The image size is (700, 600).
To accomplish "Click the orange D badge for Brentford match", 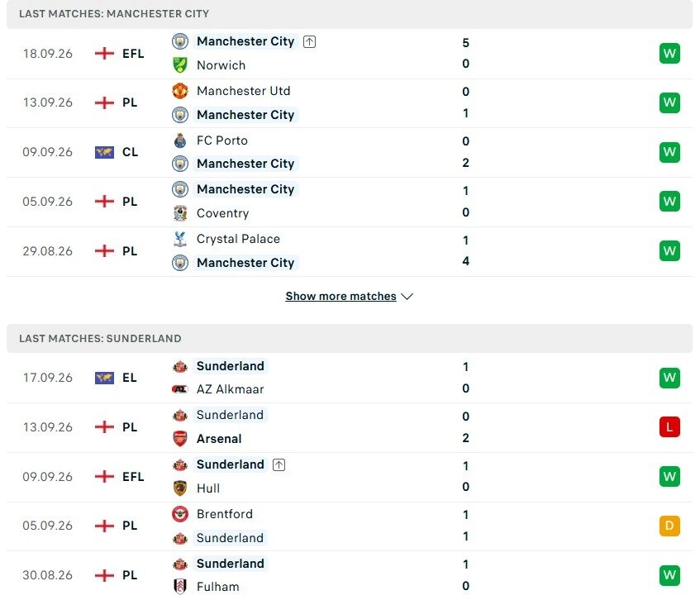I will click(669, 526).
